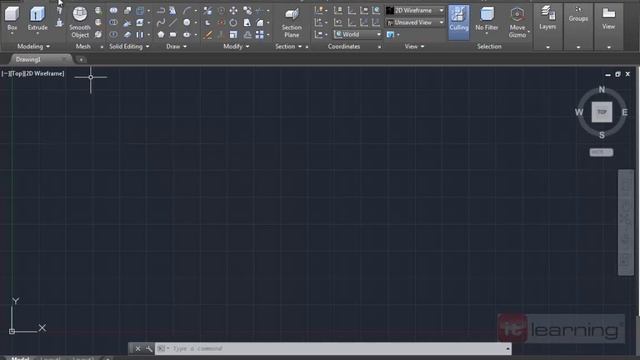
Task: Open the [-] viewport controls menu
Action: (5, 73)
